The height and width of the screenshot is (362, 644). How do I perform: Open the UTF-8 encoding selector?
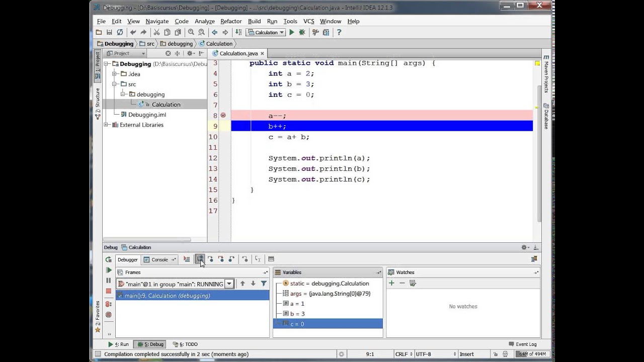click(x=436, y=354)
